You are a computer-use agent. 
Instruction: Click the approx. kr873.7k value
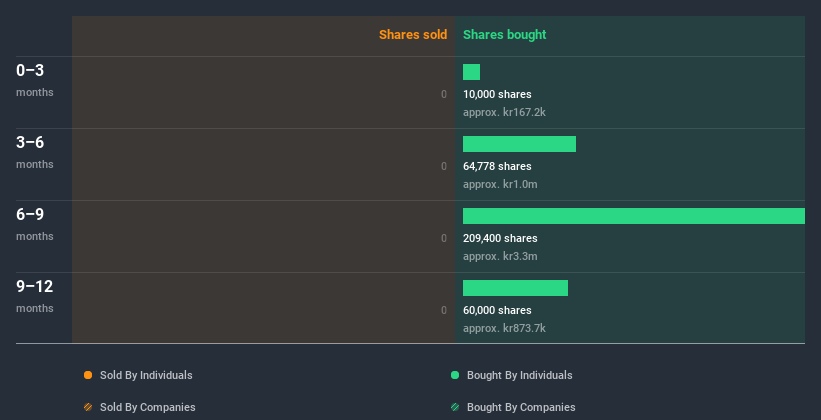(x=504, y=328)
